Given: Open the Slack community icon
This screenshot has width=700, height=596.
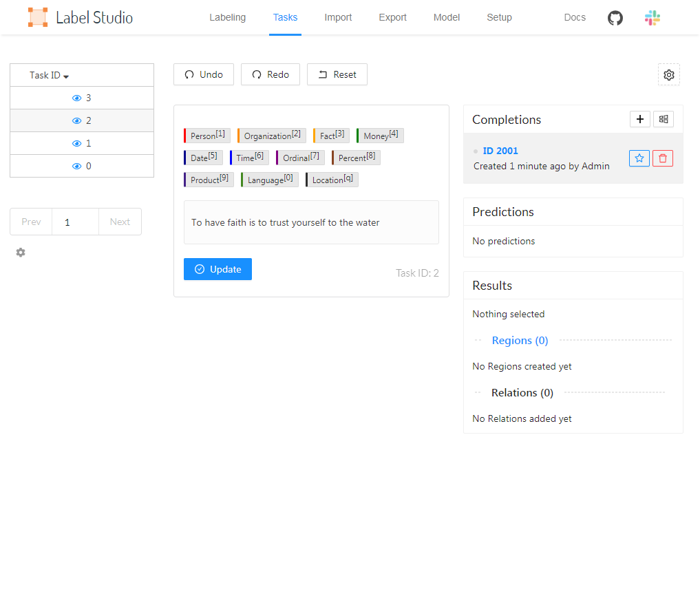Looking at the screenshot, I should tap(653, 18).
